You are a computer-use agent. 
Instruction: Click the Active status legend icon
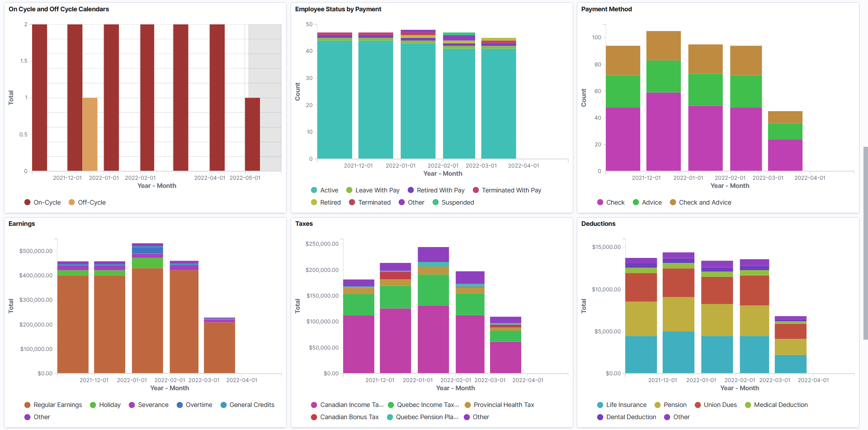point(314,190)
